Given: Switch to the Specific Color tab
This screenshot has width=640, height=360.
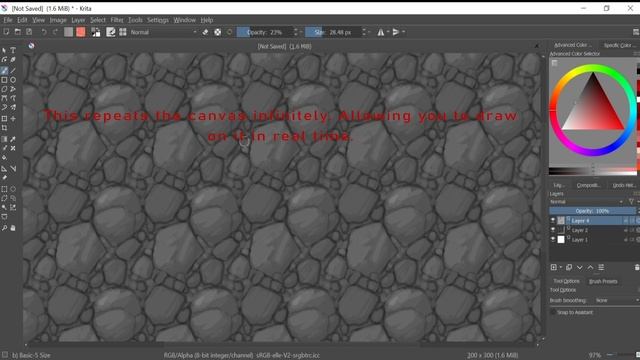Looking at the screenshot, I should (x=619, y=45).
